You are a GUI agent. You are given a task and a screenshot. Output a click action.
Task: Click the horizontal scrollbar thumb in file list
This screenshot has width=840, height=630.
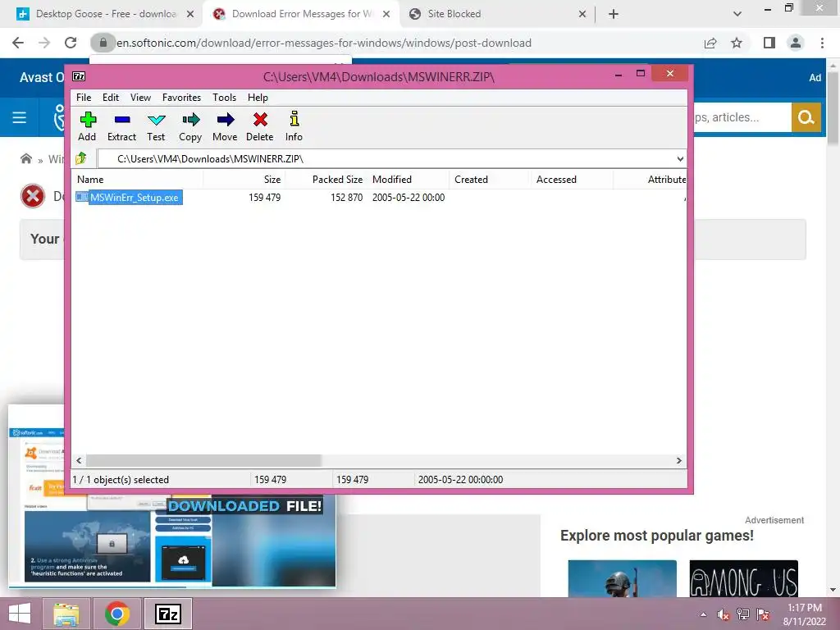(x=203, y=461)
